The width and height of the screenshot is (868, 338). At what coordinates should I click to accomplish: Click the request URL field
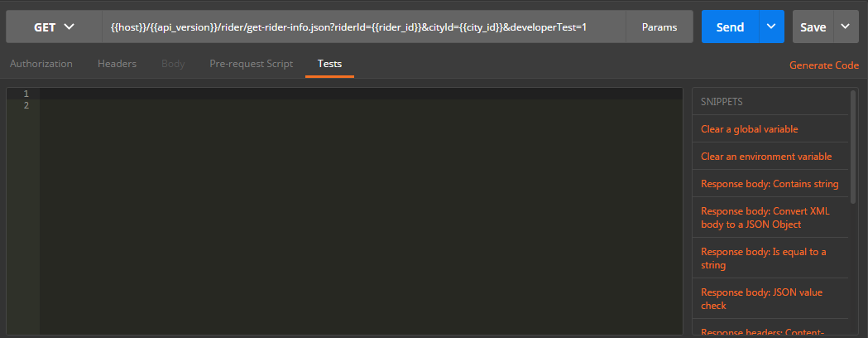364,27
